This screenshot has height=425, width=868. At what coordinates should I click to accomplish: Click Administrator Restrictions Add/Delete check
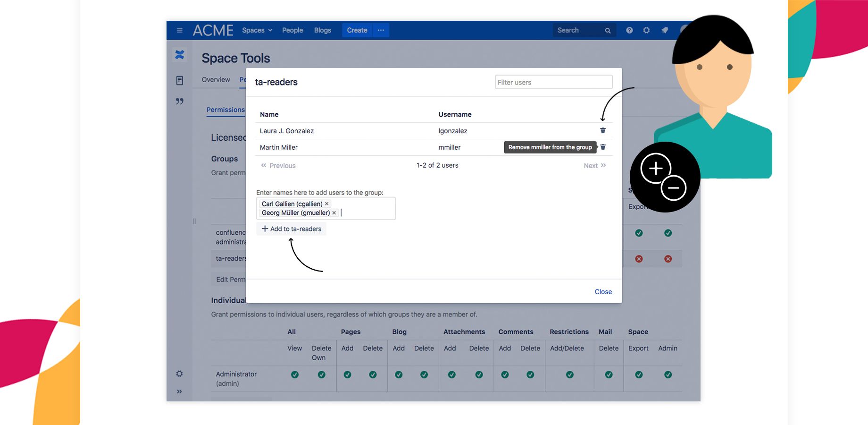[x=570, y=374]
